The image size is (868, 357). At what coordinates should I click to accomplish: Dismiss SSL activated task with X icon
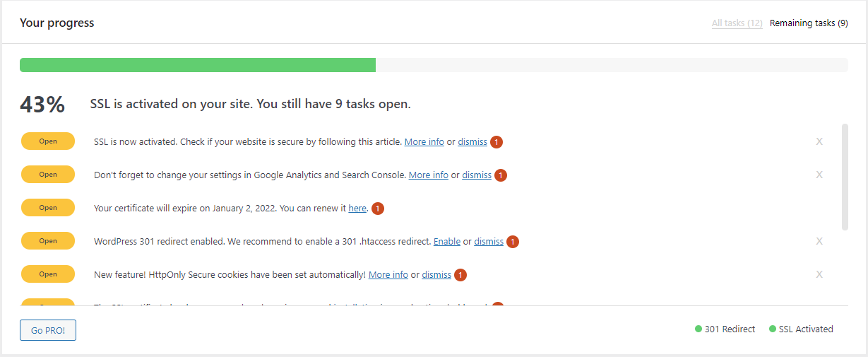[819, 141]
